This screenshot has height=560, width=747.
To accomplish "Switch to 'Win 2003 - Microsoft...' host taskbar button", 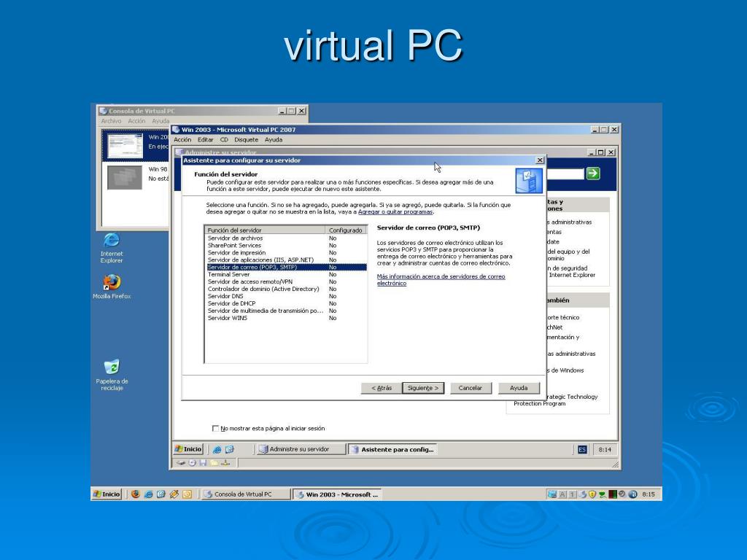I will point(337,495).
